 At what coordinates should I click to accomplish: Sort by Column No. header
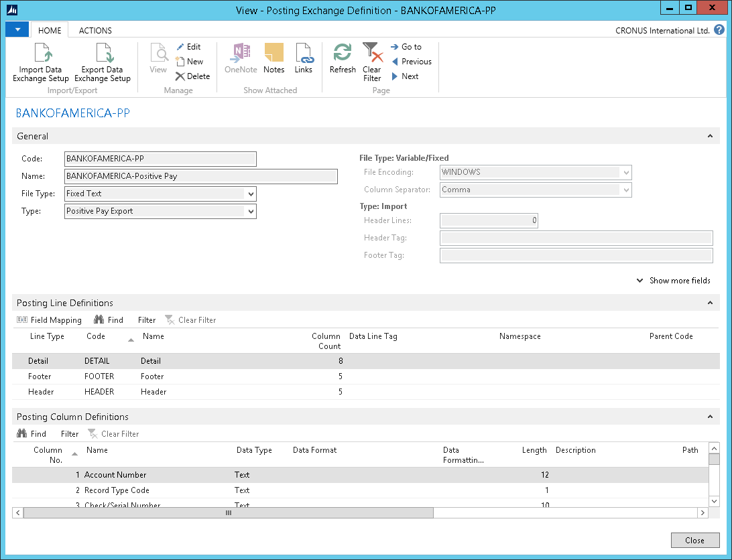[48, 455]
